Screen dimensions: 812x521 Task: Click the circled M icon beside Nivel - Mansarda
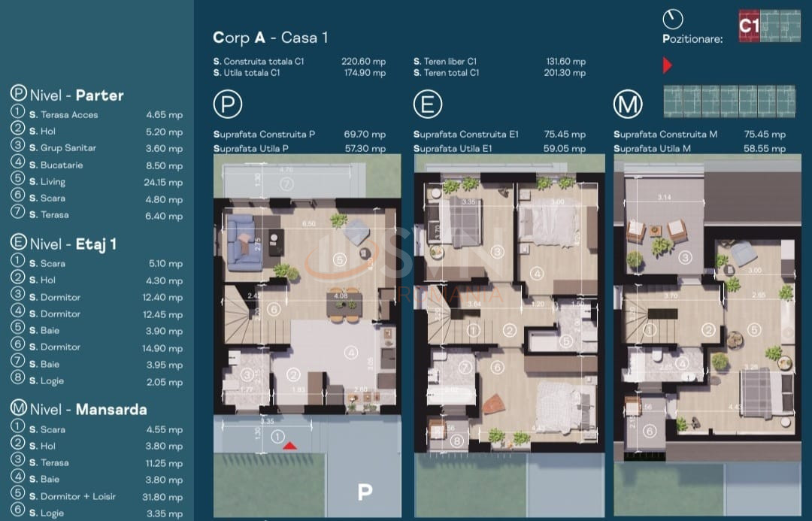click(19, 408)
